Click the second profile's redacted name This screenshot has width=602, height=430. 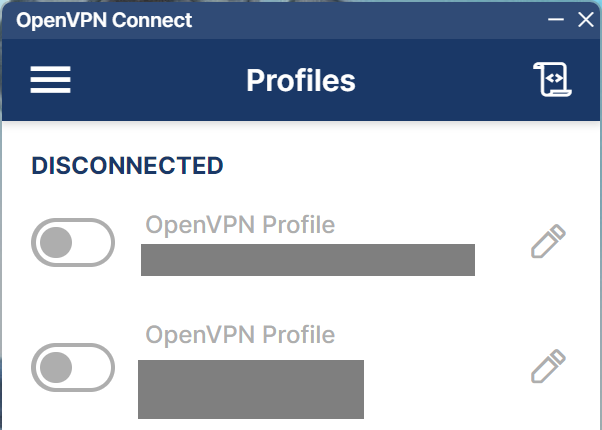(x=250, y=389)
